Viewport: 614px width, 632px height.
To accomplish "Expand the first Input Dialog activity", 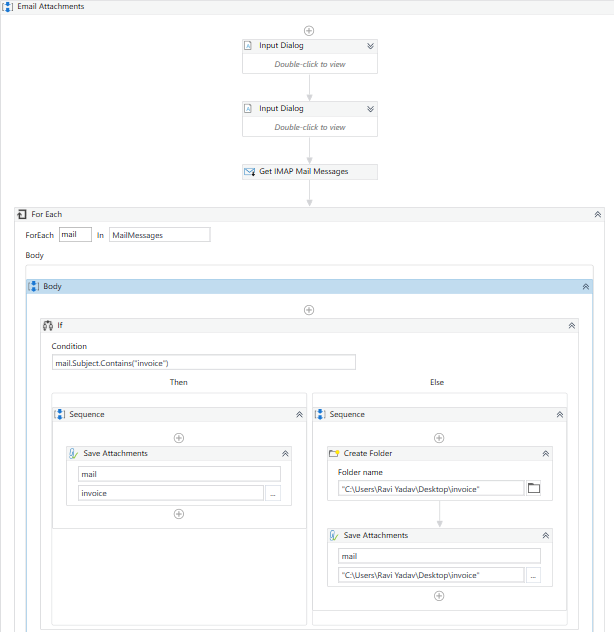I will pyautogui.click(x=370, y=46).
